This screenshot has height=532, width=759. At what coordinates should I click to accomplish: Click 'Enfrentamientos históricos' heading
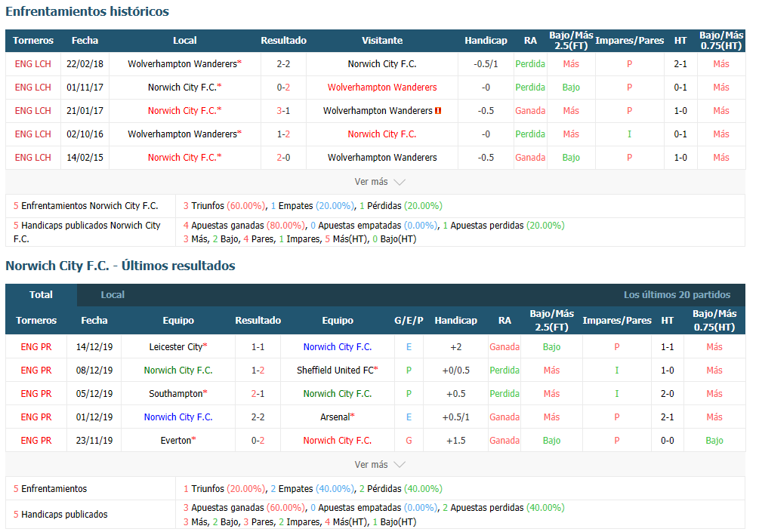click(x=87, y=11)
